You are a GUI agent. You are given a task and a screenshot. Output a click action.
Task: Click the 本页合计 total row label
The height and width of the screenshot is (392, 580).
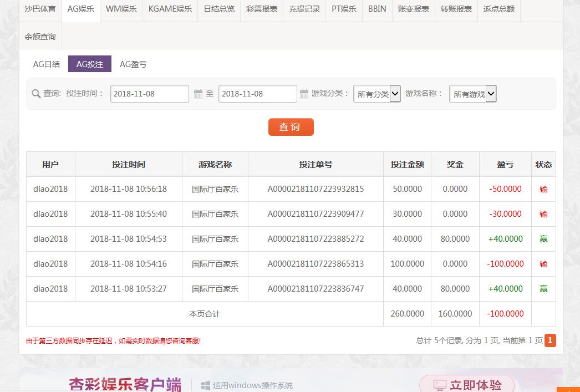pyautogui.click(x=205, y=314)
